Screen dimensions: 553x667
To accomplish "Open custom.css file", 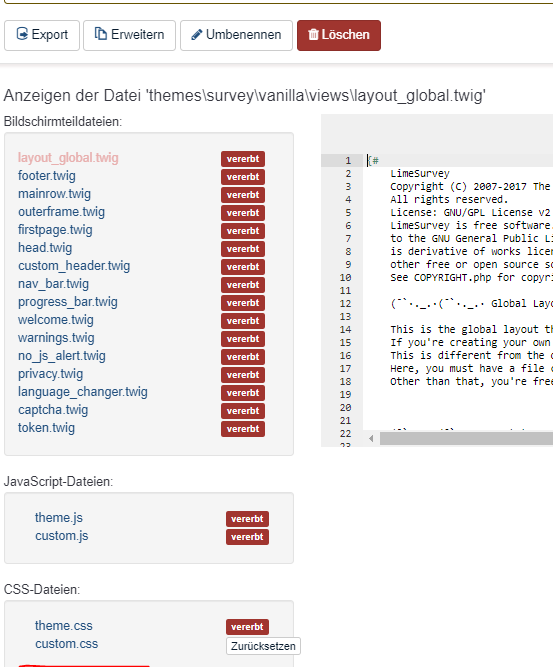I will tap(67, 644).
